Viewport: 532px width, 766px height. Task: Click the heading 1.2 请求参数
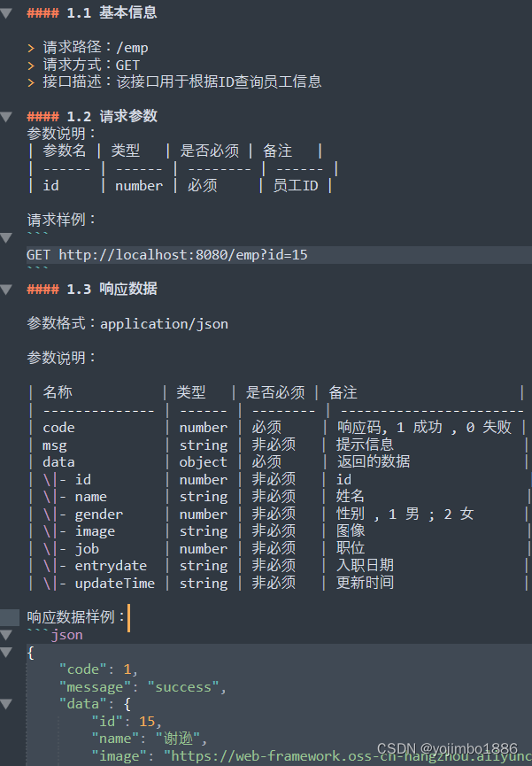click(x=92, y=116)
